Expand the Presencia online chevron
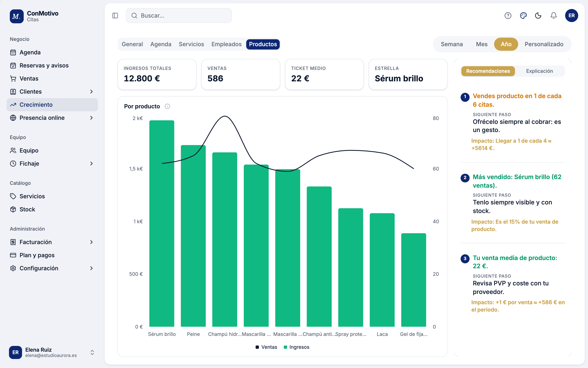The width and height of the screenshot is (588, 368). [x=91, y=118]
